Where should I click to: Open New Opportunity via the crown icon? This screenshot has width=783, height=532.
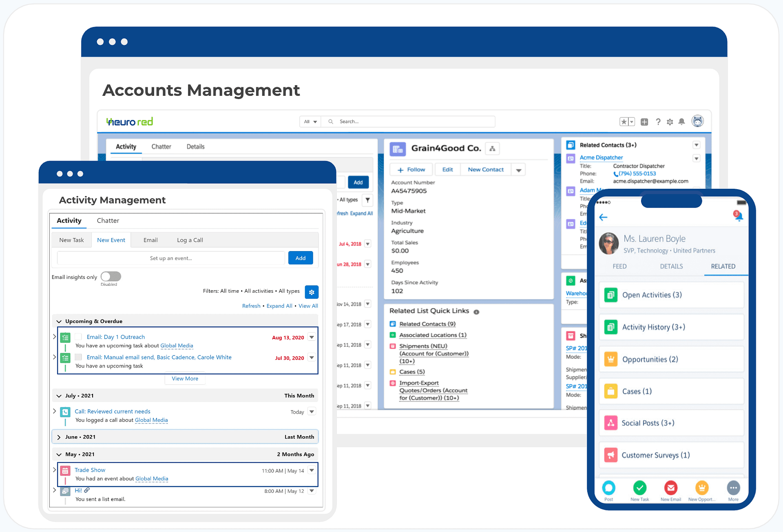pos(702,488)
